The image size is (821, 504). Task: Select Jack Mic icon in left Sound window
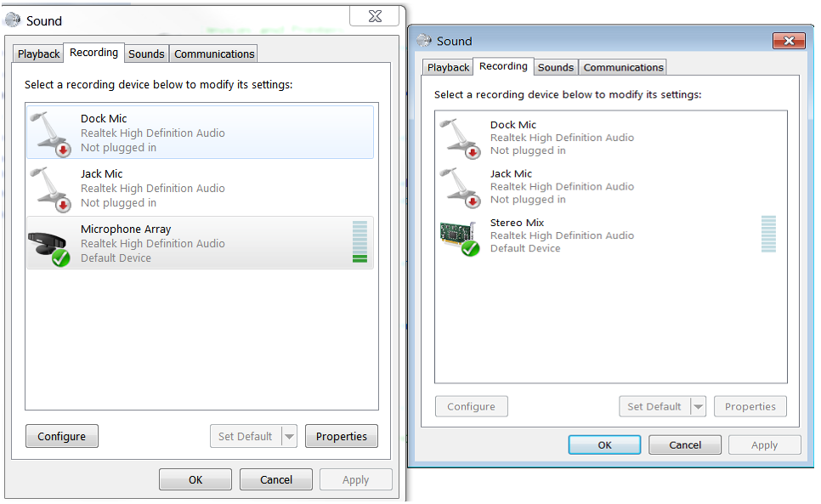click(50, 189)
